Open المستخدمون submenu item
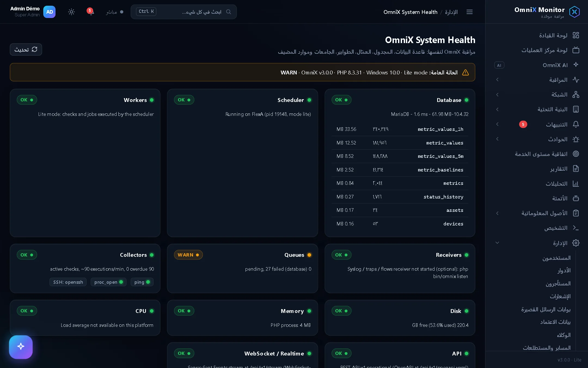The width and height of the screenshot is (588, 368). (556, 258)
